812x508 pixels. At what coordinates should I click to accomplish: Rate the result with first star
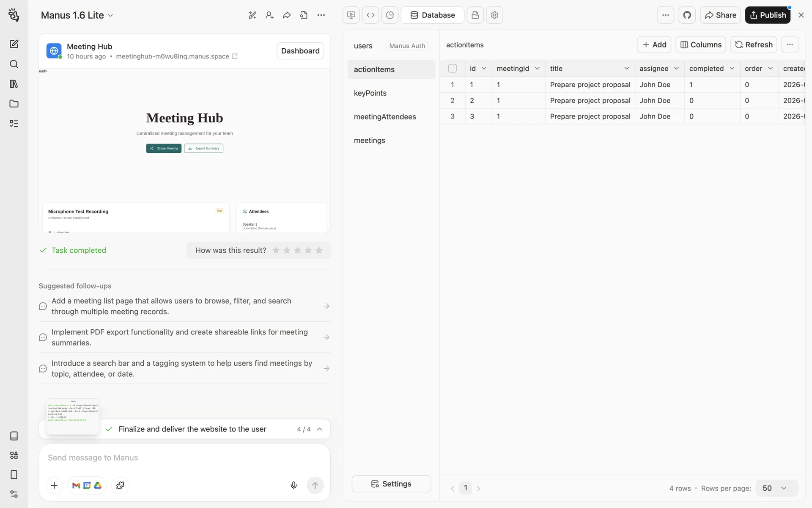click(x=276, y=250)
